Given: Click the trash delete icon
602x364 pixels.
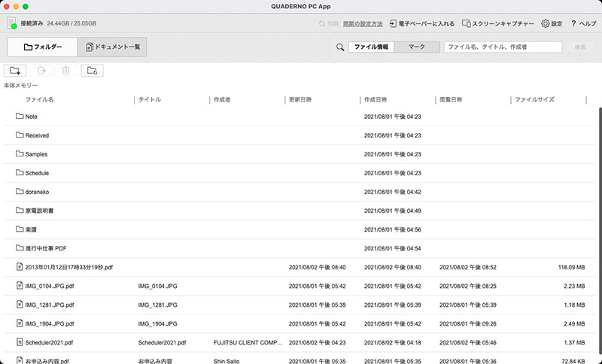Looking at the screenshot, I should [x=65, y=71].
